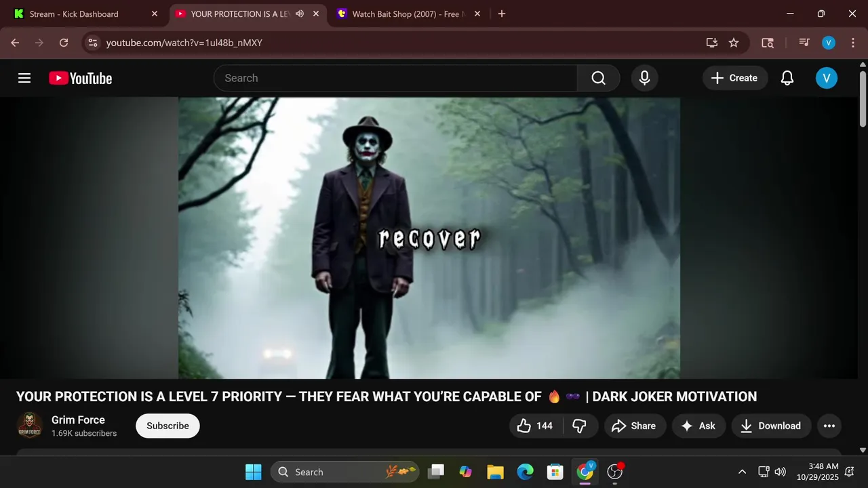
Task: Like the video with thumbs up
Action: click(x=536, y=426)
